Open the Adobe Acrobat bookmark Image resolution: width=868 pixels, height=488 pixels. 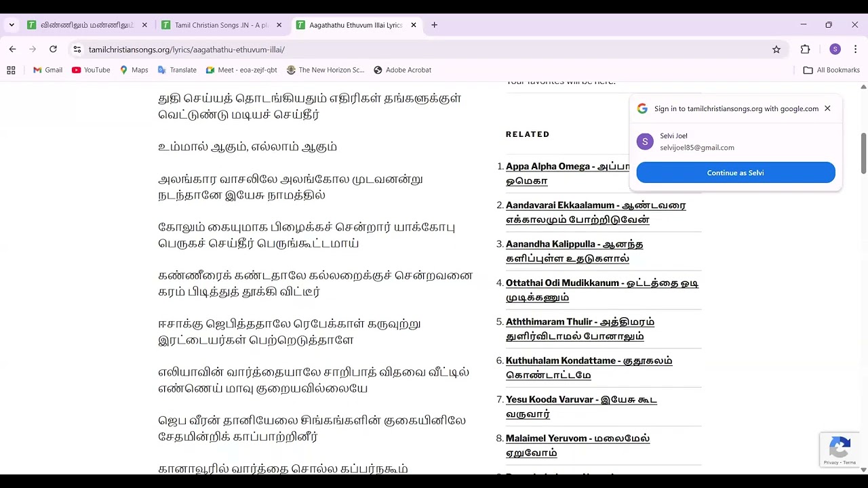[402, 70]
